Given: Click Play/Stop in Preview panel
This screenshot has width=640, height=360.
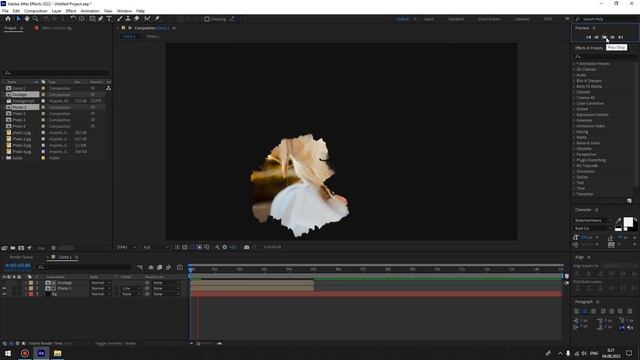Looking at the screenshot, I should point(604,37).
